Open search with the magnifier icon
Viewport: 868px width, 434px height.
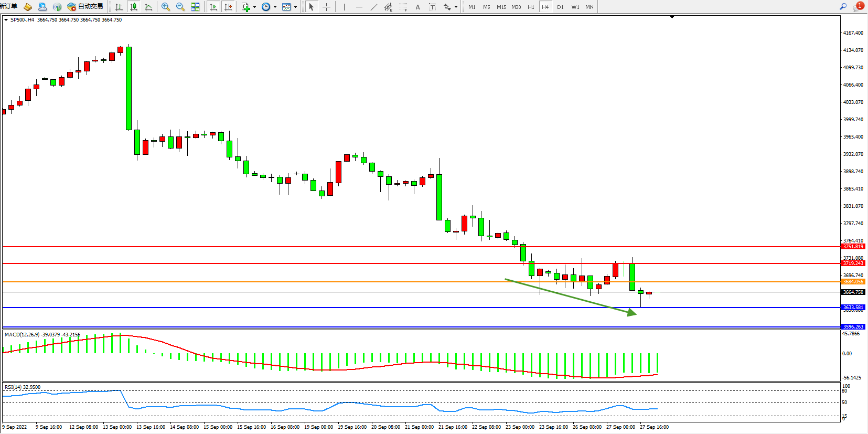(843, 6)
